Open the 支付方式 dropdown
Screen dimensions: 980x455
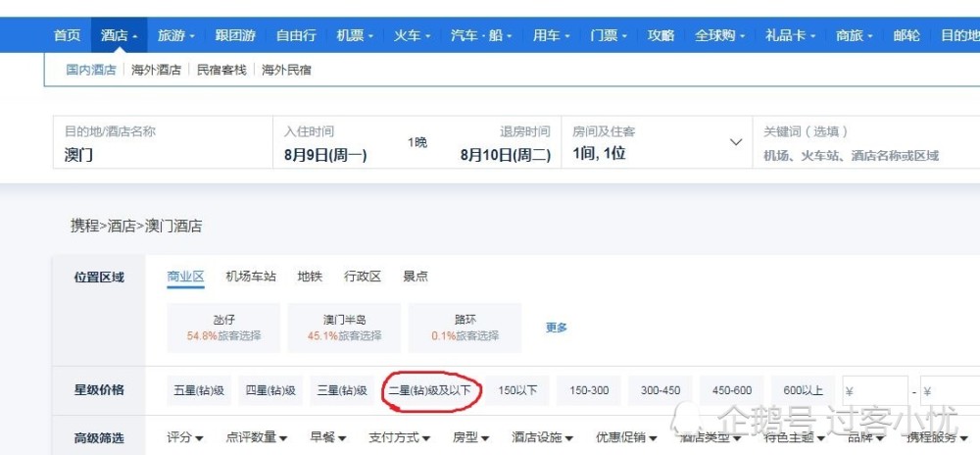pos(399,437)
